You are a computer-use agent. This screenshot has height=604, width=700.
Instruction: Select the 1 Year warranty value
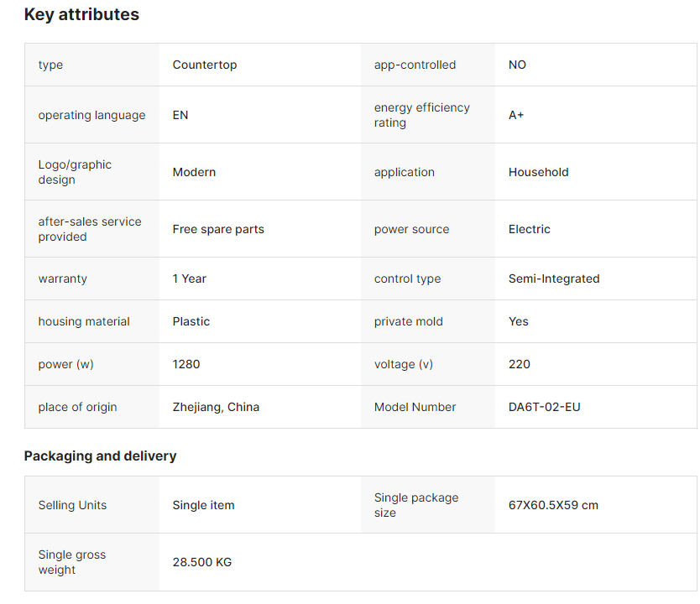(190, 279)
